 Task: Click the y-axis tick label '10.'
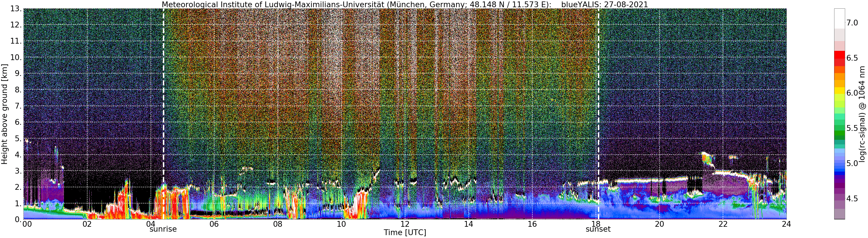point(16,57)
